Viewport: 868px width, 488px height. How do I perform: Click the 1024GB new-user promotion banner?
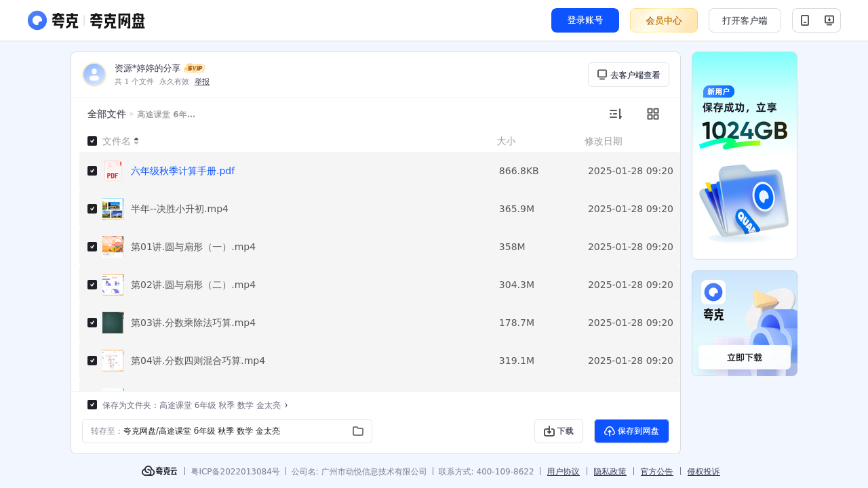pos(745,155)
